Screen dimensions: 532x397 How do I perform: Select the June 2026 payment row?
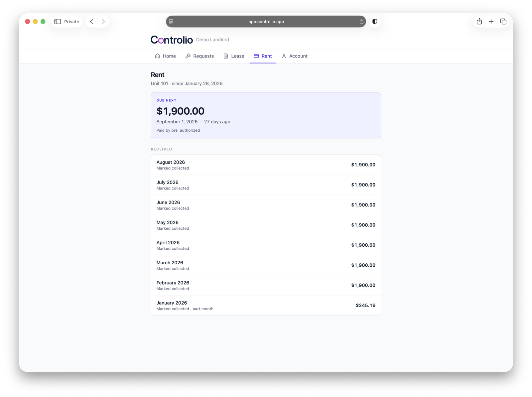click(x=266, y=205)
